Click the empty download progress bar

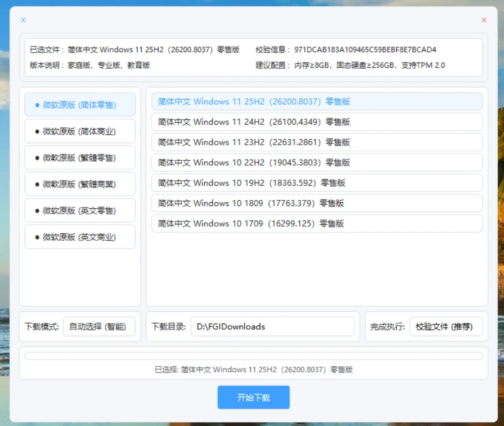coord(253,356)
